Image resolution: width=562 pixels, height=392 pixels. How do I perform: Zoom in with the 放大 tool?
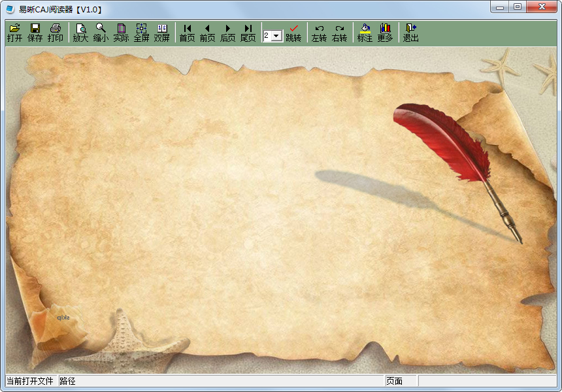(80, 33)
